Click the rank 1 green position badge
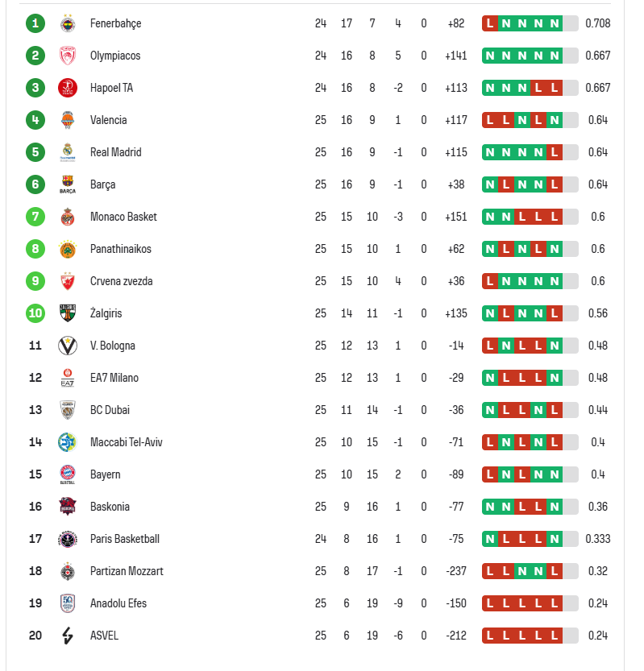 tap(35, 23)
